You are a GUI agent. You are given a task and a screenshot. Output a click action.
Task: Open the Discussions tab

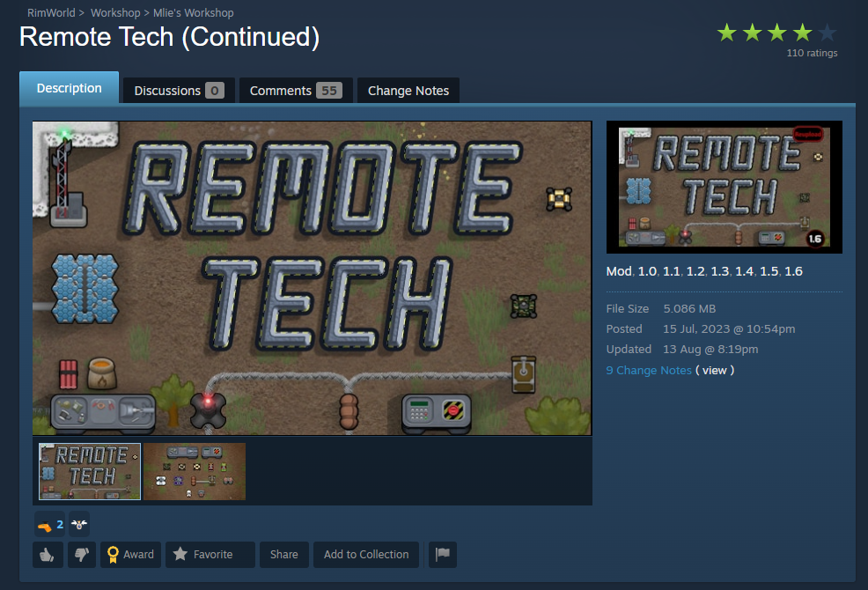(x=179, y=91)
